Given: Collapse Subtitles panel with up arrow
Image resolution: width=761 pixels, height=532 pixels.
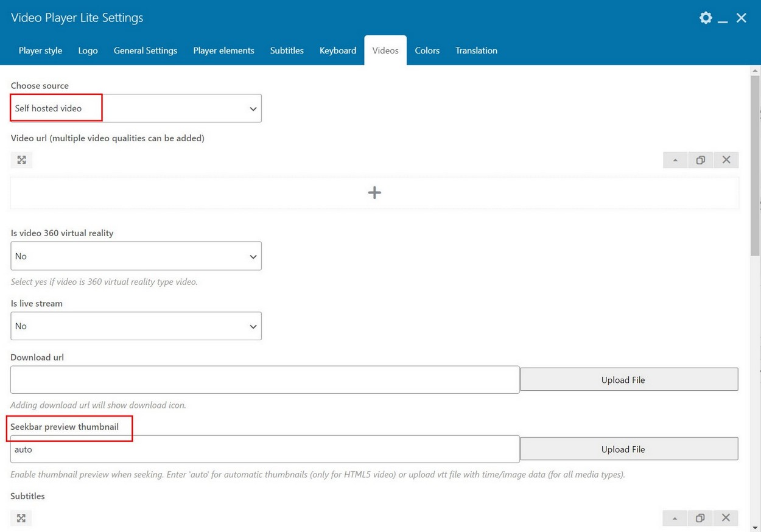Looking at the screenshot, I should tap(675, 518).
